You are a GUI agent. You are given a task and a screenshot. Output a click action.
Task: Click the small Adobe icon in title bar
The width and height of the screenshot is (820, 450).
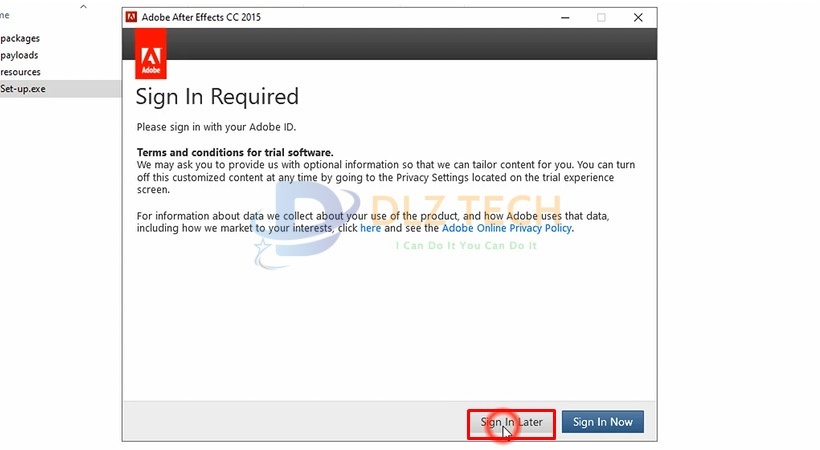pos(131,17)
